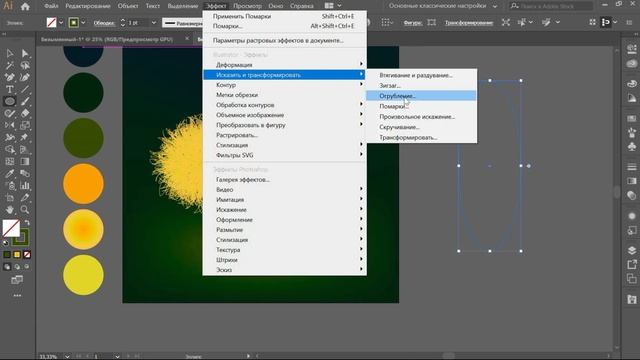
Task: Open the workspace switcher dropdown
Action: (x=495, y=6)
